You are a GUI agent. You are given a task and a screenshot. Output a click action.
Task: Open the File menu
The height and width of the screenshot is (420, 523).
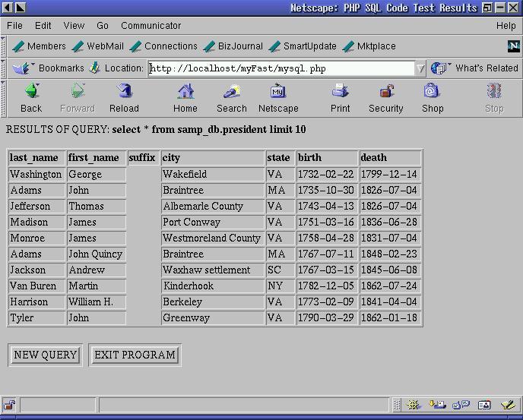(14, 25)
